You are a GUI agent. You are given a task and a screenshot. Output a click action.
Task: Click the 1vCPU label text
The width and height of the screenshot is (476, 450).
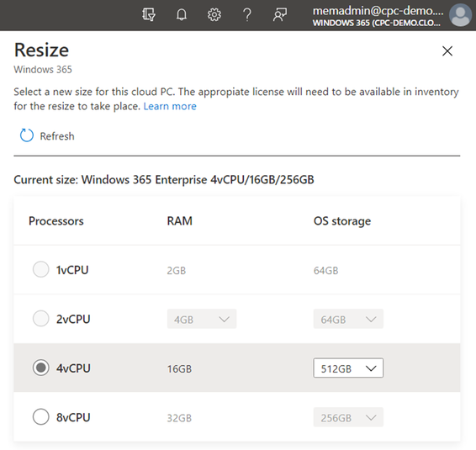pos(72,270)
